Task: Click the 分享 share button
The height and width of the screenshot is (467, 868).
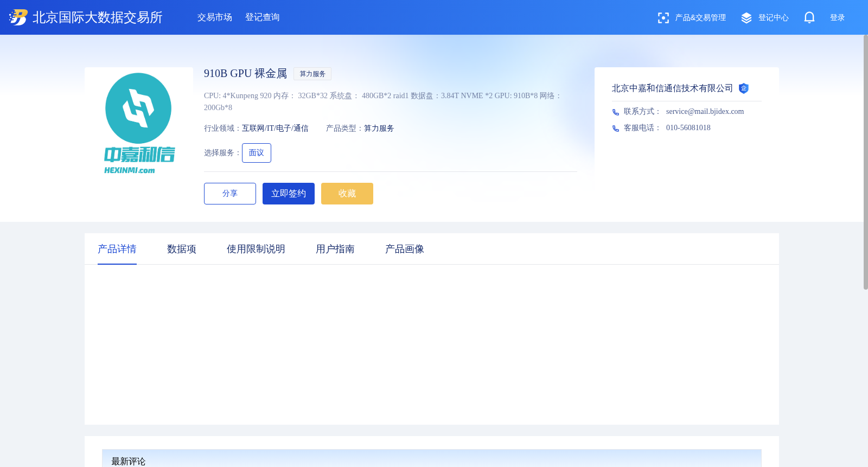Action: 230,194
